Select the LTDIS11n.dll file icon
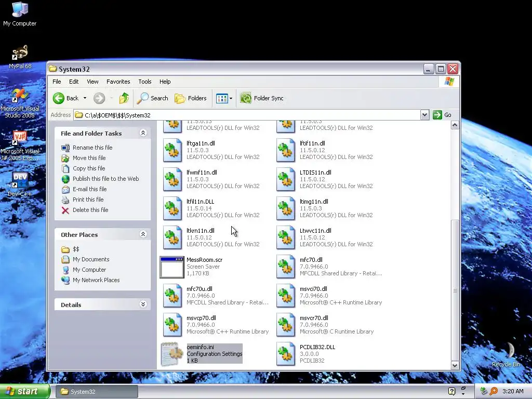This screenshot has height=399, width=532. (286, 179)
